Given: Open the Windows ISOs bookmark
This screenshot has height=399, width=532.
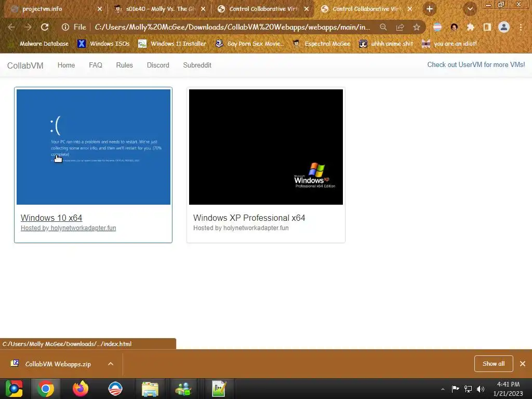Looking at the screenshot, I should point(103,44).
